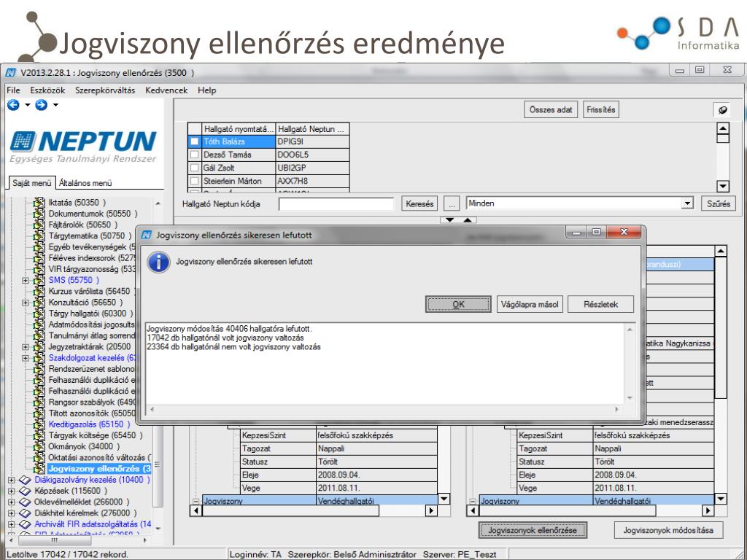Open dropdown next to back arrow
747x560 pixels.
[28, 105]
